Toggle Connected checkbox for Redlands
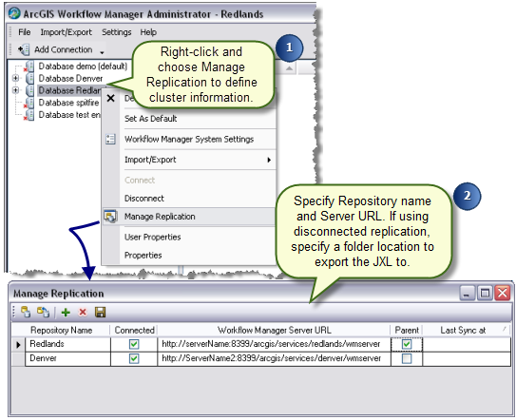 click(x=134, y=344)
